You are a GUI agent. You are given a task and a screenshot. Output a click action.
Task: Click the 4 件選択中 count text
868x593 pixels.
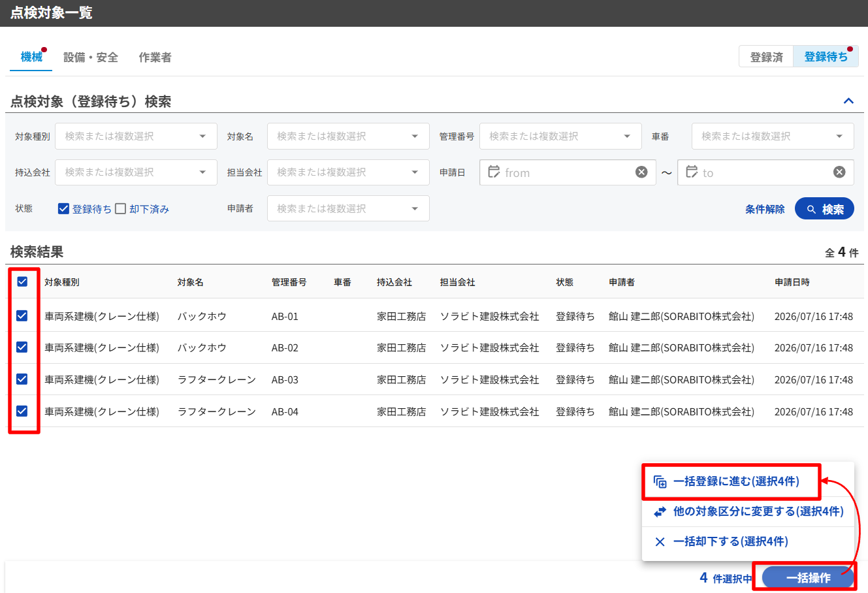click(726, 578)
